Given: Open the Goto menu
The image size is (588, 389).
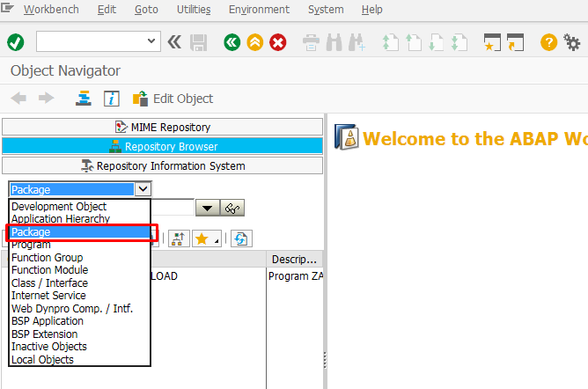Looking at the screenshot, I should pyautogui.click(x=146, y=10).
